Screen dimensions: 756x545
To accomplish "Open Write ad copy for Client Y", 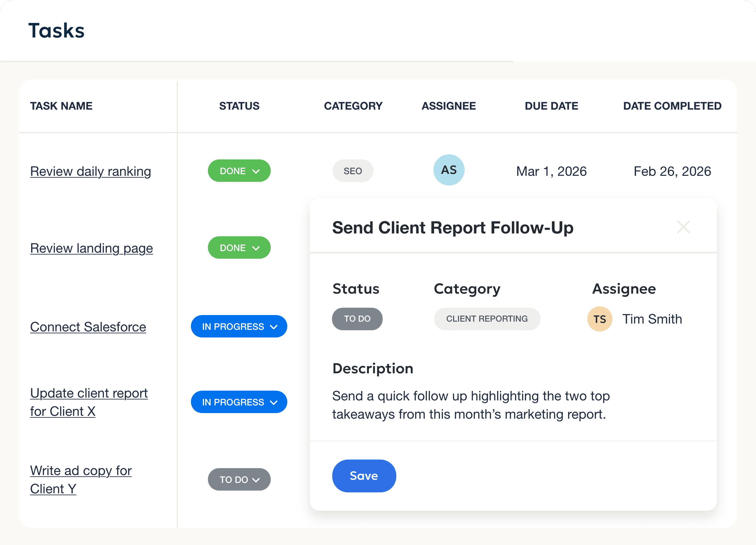I will pyautogui.click(x=81, y=479).
